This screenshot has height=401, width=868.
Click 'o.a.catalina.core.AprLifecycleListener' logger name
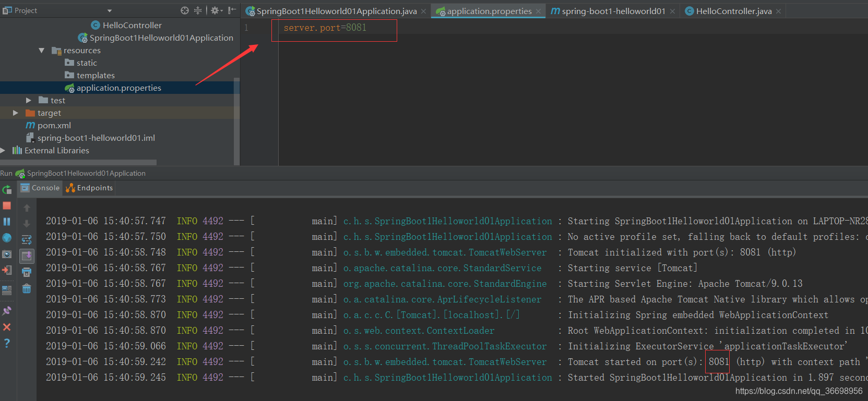pos(442,299)
